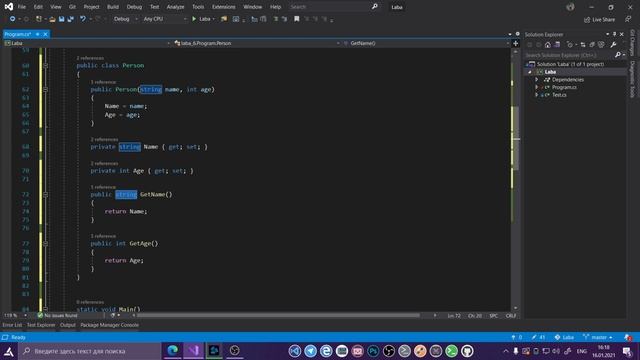Open the Package Manager Console tab
The width and height of the screenshot is (640, 360).
(109, 325)
